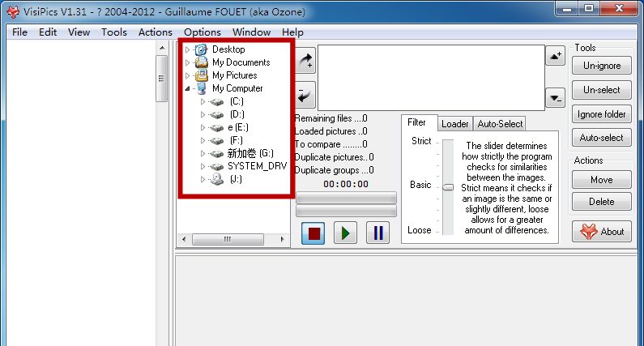Expand the My Documents tree node
Image resolution: width=644 pixels, height=346 pixels.
[x=188, y=62]
